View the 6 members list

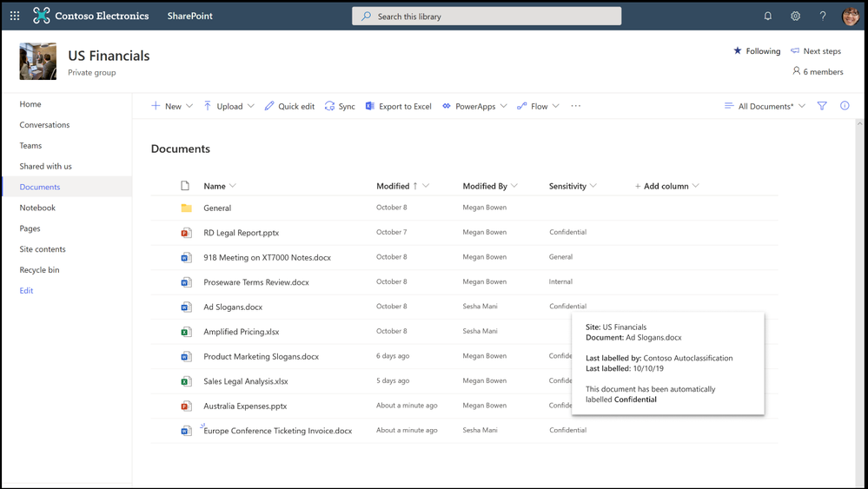pos(818,71)
